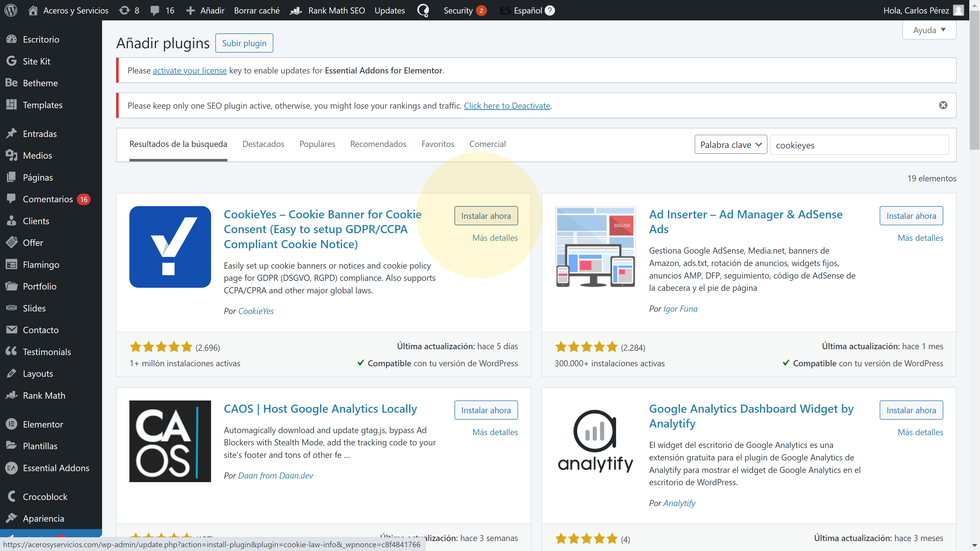Open Rank Math SEO admin bar item
The width and height of the screenshot is (980, 551).
click(x=327, y=10)
